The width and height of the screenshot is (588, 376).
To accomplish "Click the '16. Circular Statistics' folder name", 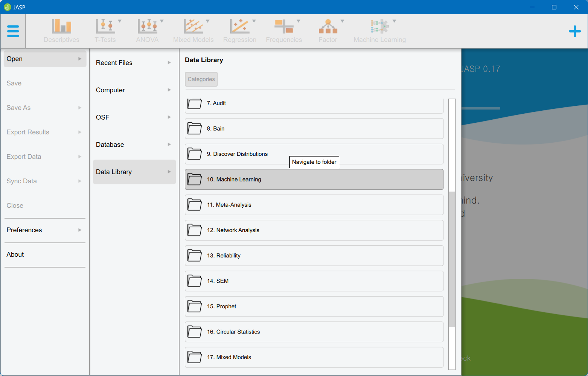I will click(233, 332).
